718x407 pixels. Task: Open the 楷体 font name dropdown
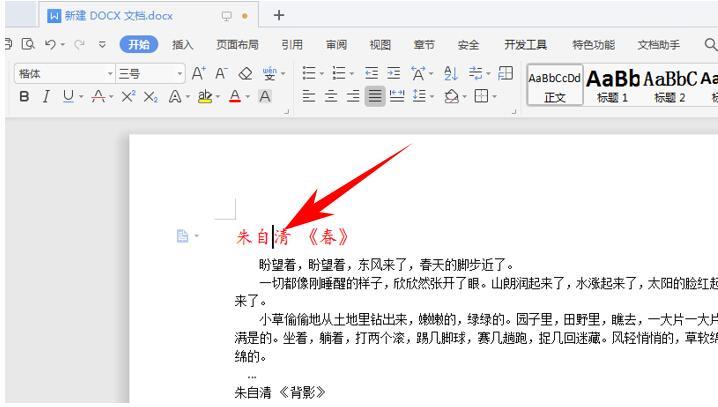pyautogui.click(x=110, y=74)
